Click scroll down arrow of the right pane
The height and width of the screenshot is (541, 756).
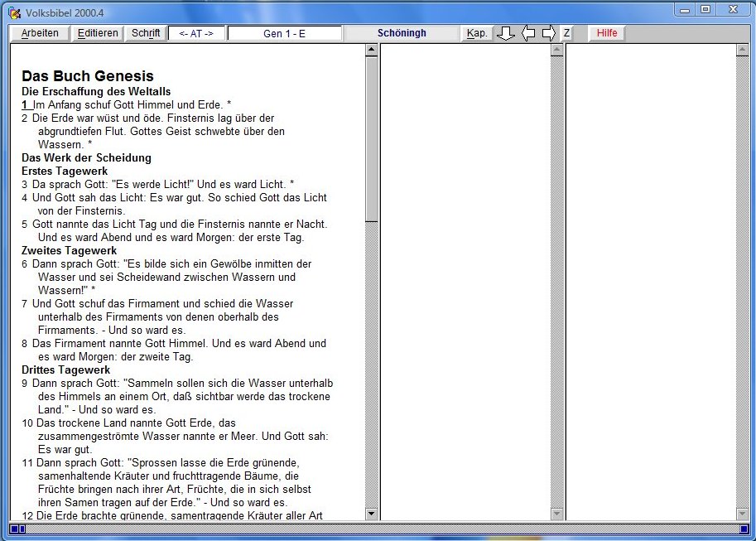click(743, 514)
